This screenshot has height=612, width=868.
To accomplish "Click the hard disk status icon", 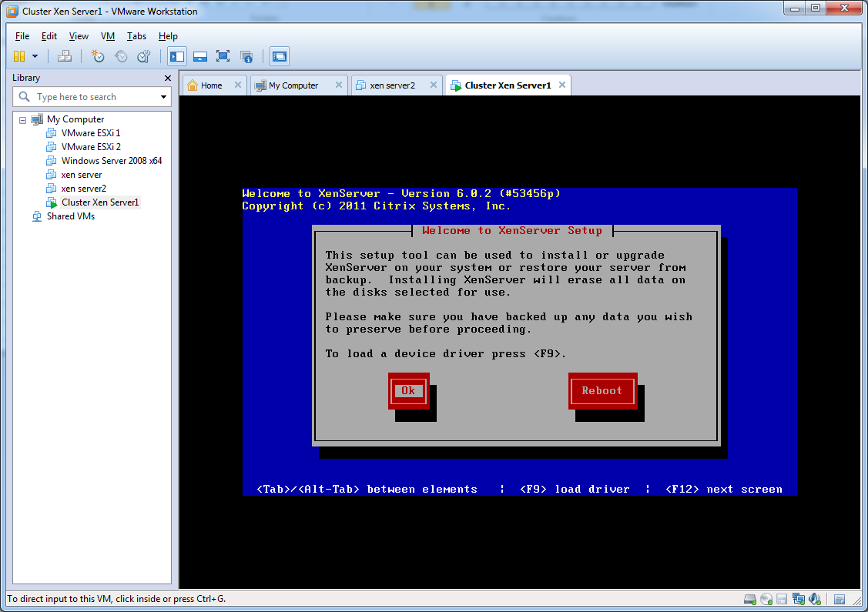I will 749,599.
